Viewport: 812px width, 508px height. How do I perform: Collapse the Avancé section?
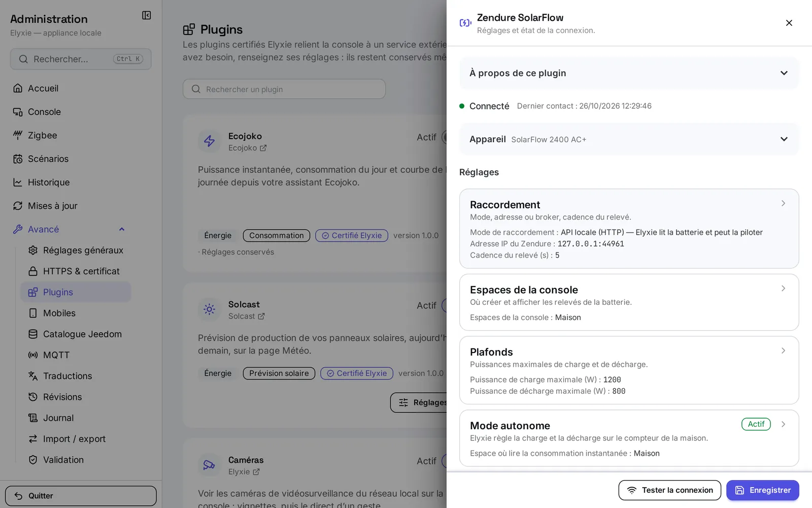(x=122, y=229)
